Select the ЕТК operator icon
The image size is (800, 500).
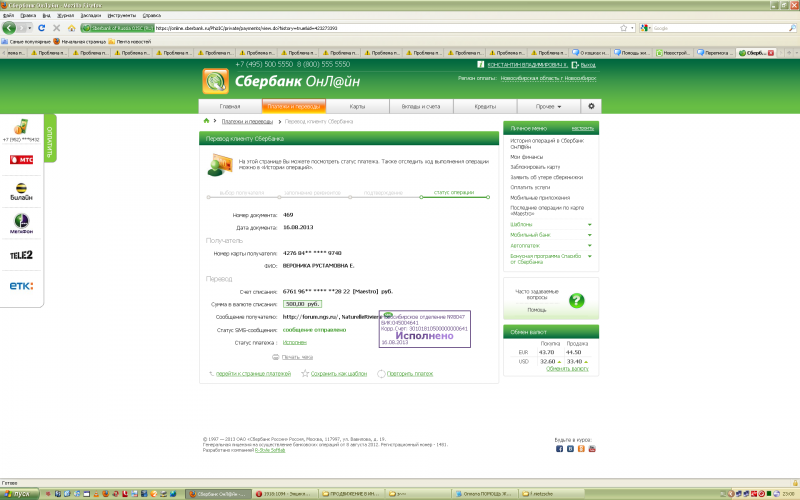(21, 286)
